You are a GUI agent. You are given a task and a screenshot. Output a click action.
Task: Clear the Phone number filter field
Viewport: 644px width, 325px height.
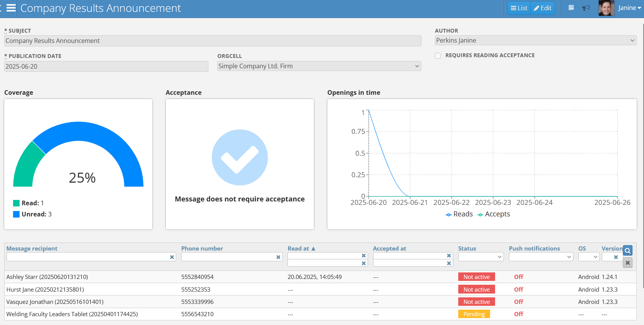[278, 257]
